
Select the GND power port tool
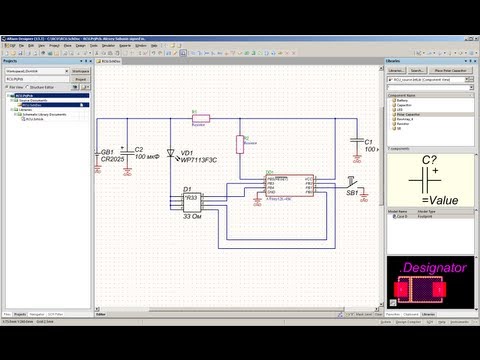(227, 53)
